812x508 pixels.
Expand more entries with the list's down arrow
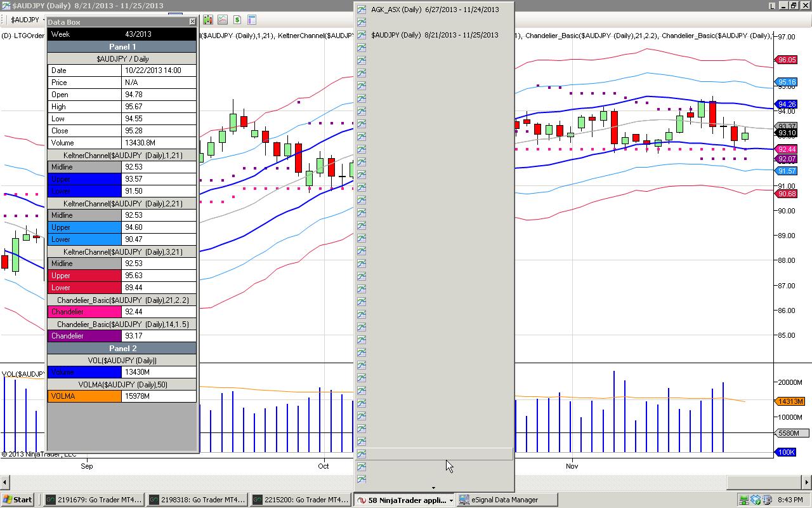(434, 488)
